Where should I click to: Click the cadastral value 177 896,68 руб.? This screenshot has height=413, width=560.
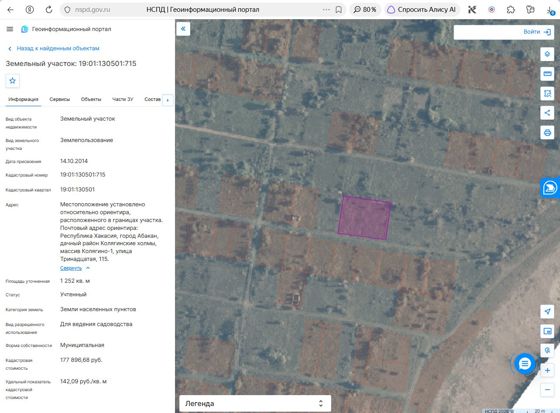[81, 360]
